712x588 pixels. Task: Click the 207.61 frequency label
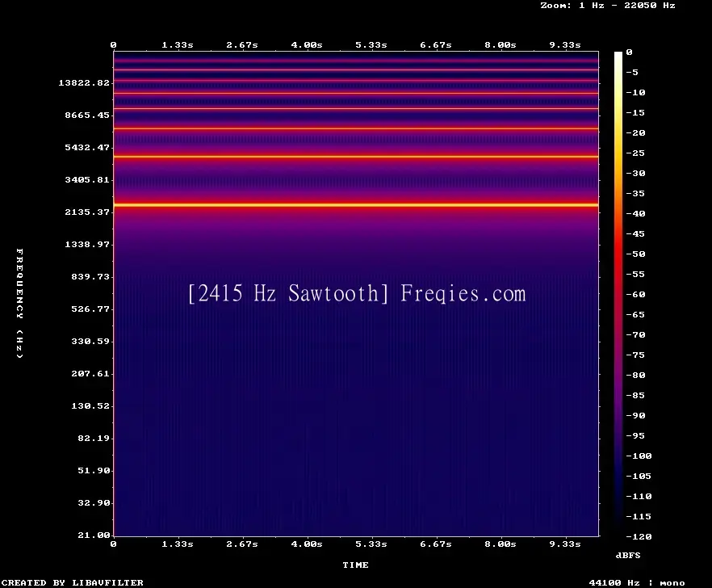(90, 373)
